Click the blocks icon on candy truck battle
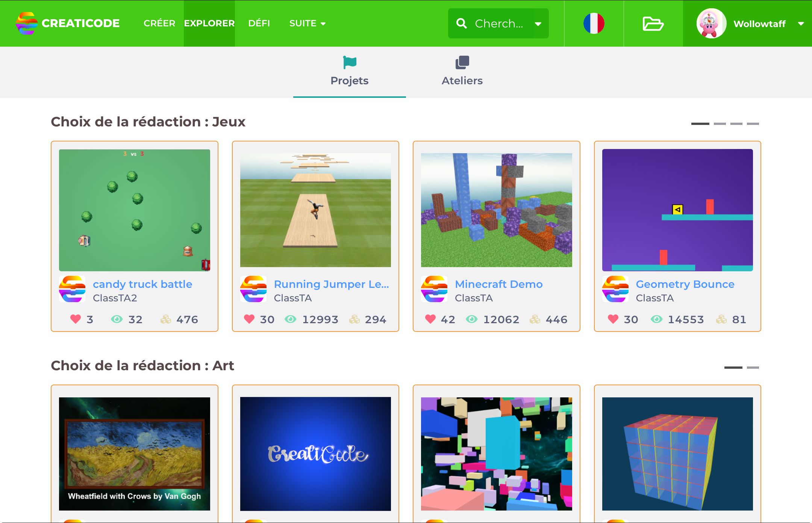812x523 pixels. (x=166, y=319)
